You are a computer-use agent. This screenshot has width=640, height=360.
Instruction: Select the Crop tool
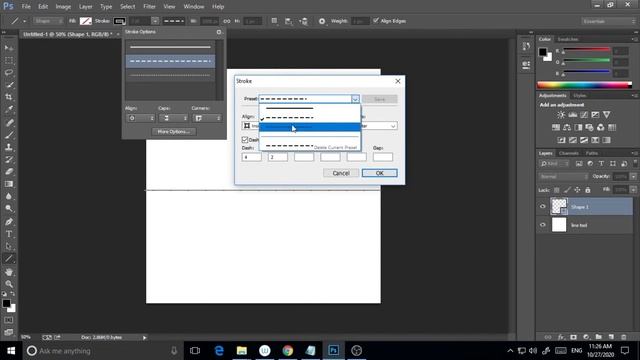[9, 97]
